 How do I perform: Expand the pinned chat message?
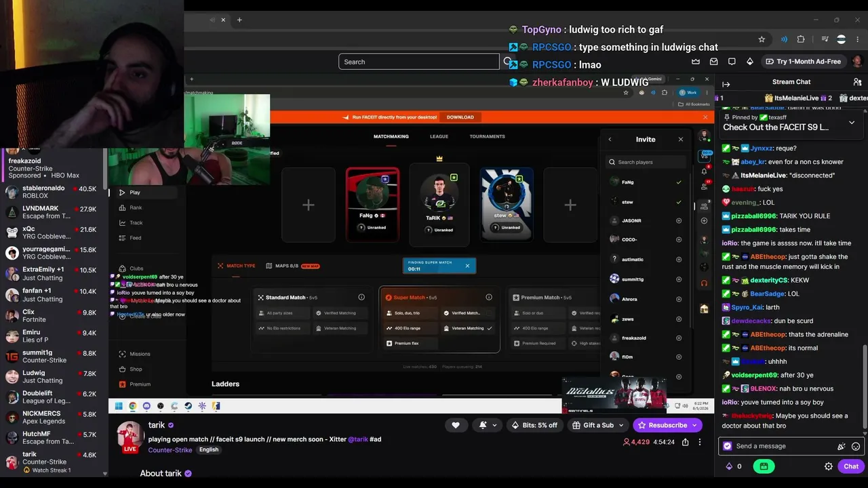852,123
